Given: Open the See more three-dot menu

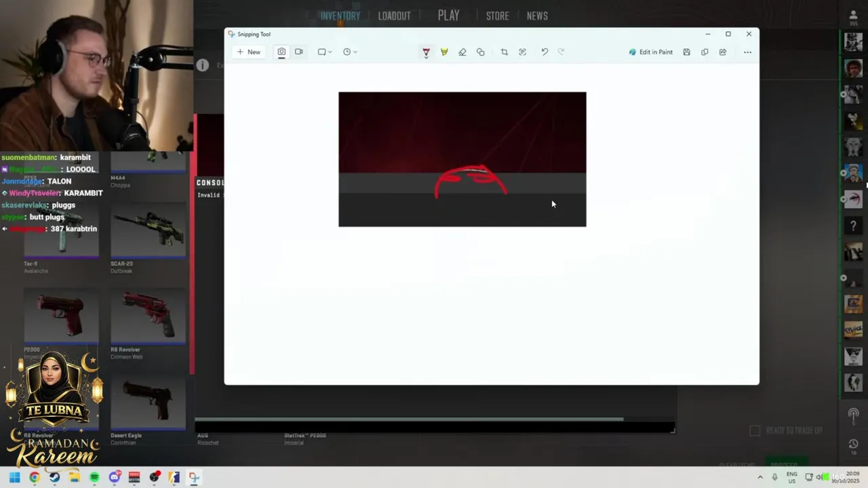Looking at the screenshot, I should [747, 52].
